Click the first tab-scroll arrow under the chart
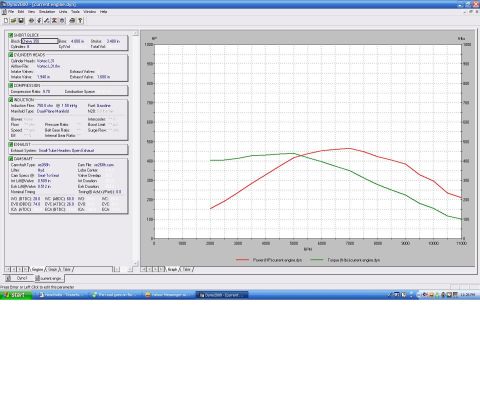This screenshot has height=415, width=480. point(143,269)
